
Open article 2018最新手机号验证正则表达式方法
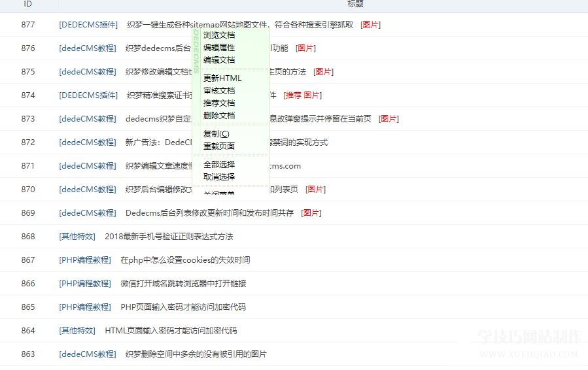point(169,237)
